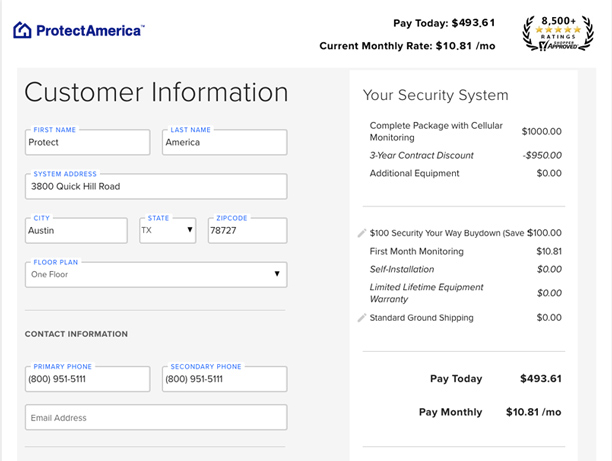
Task: Click the "$1000.00" package price
Action: point(542,132)
